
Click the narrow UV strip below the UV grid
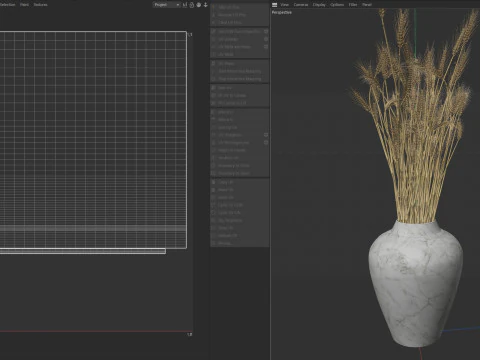click(83, 251)
